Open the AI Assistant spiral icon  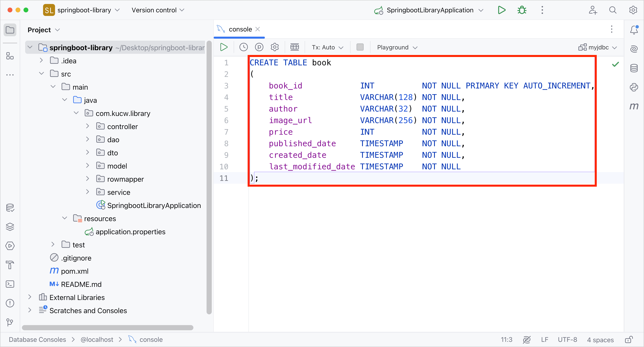click(x=634, y=49)
